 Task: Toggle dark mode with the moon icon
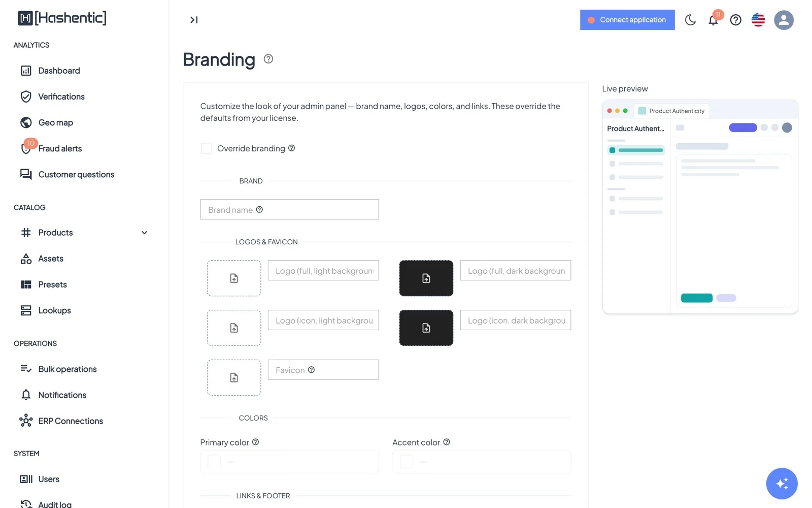pos(690,20)
